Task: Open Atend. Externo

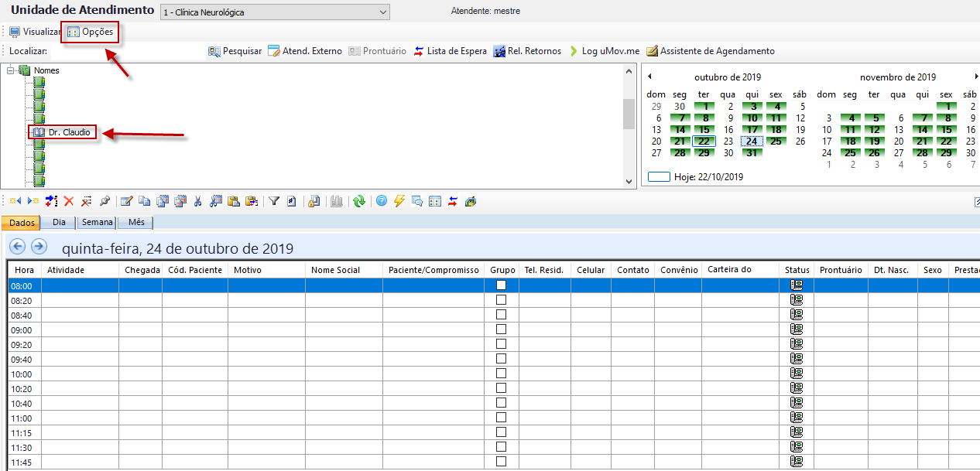Action: pos(304,51)
